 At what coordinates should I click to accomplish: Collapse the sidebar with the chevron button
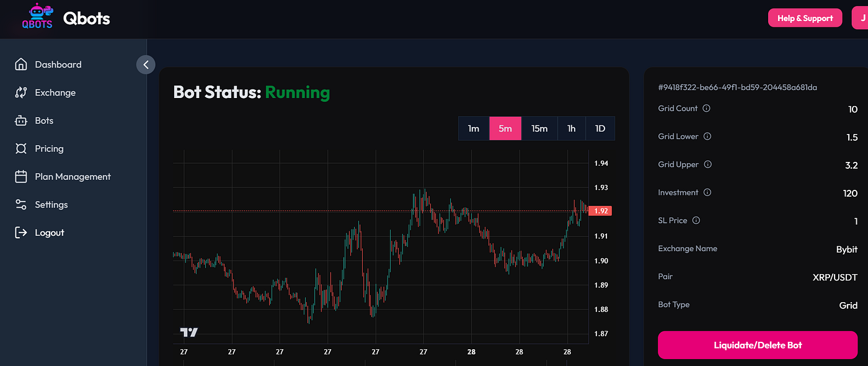coord(146,65)
